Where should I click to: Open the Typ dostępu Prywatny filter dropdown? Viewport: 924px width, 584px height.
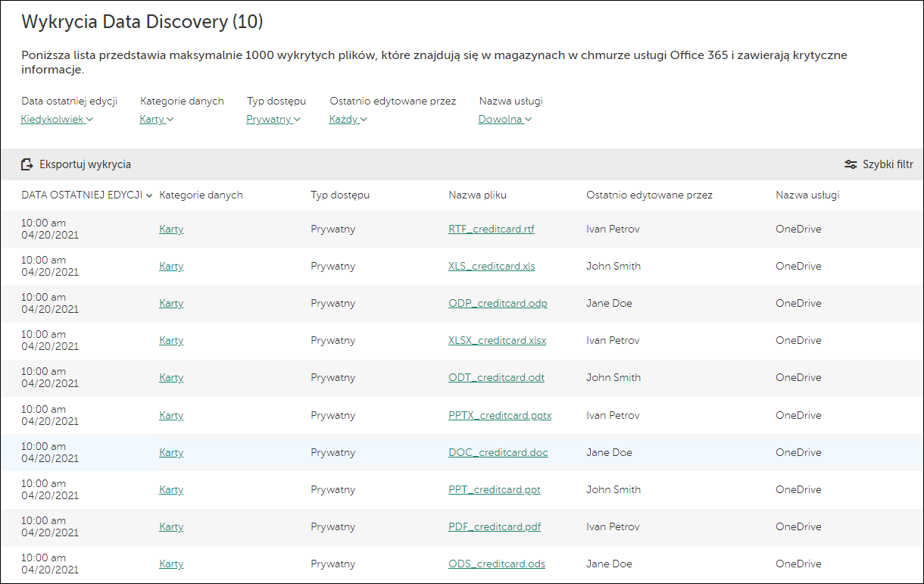273,119
